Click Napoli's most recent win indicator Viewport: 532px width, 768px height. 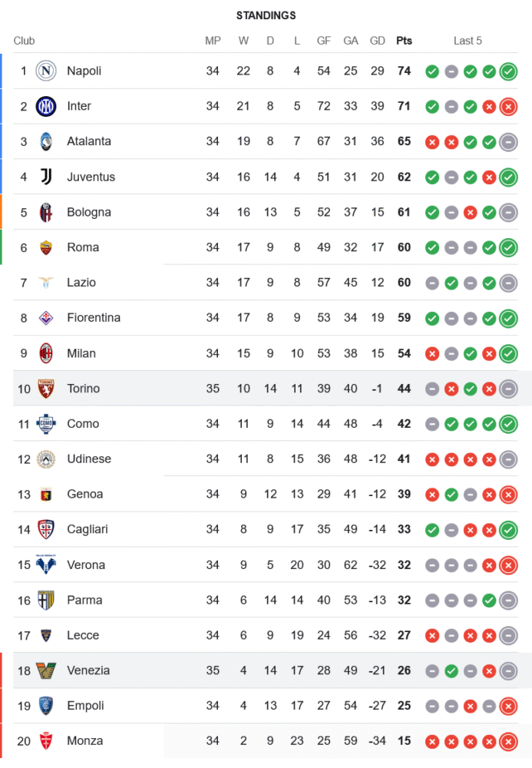click(x=507, y=71)
